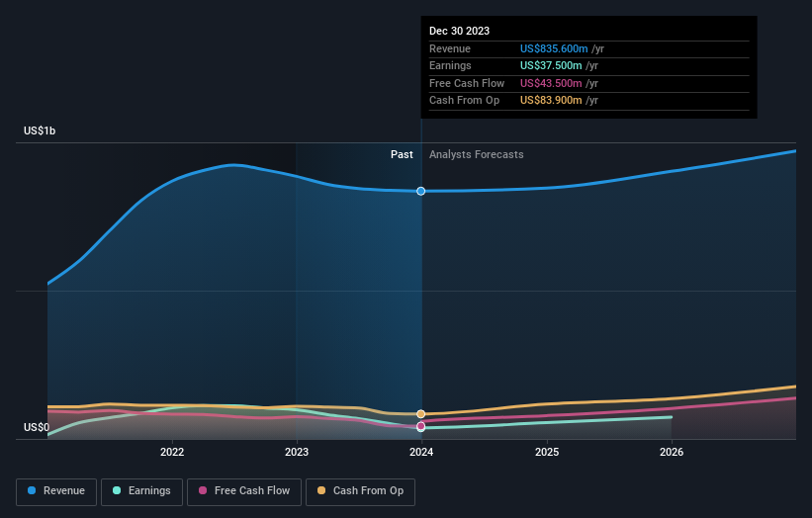
Task: Click the Cash From Op label in tooltip
Action: pyautogui.click(x=464, y=101)
